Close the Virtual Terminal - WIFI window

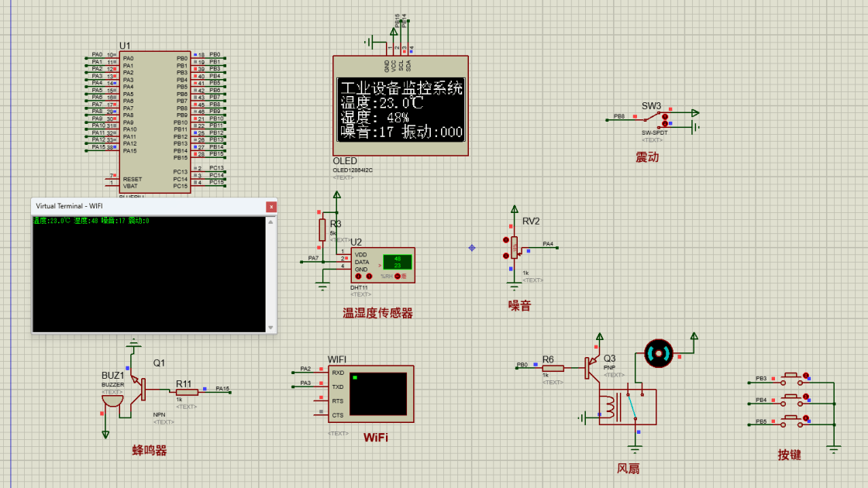point(270,207)
